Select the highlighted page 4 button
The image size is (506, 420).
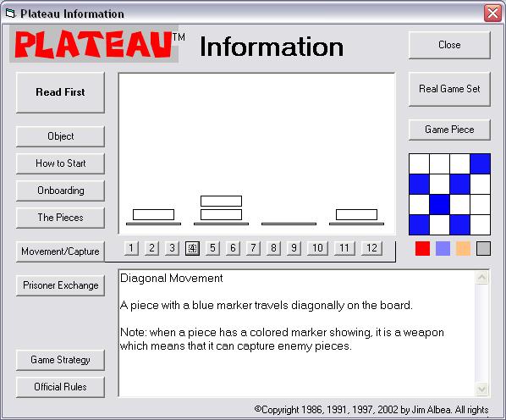(x=192, y=248)
